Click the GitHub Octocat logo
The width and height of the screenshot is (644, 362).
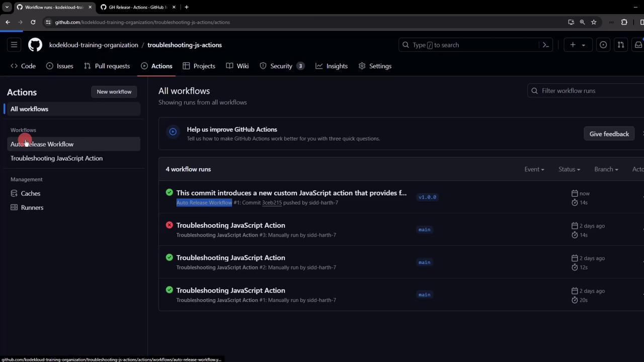point(35,45)
